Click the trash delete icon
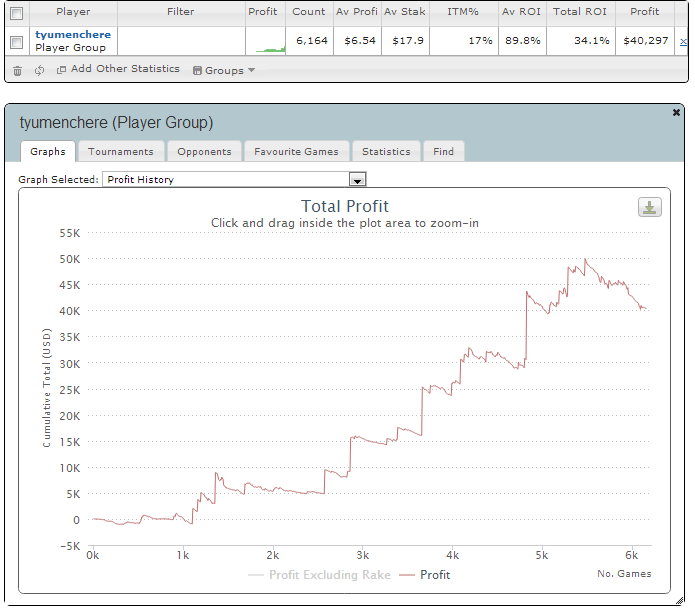695x613 pixels. click(17, 70)
